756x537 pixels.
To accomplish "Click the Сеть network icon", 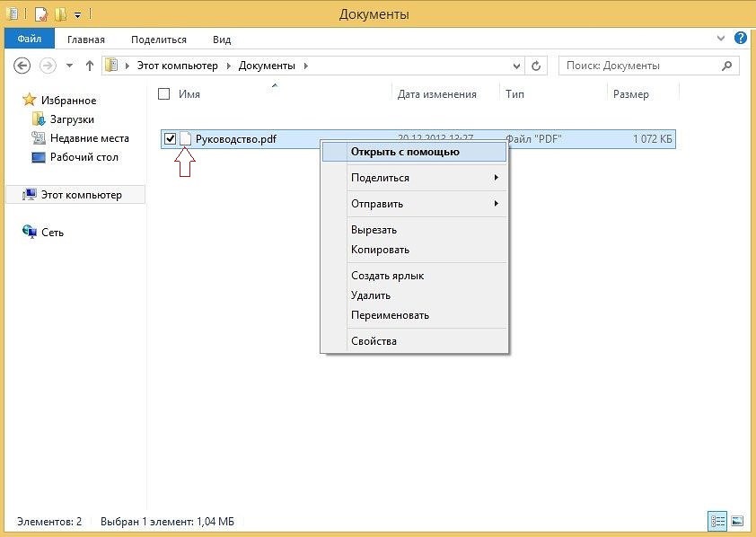I will point(30,232).
